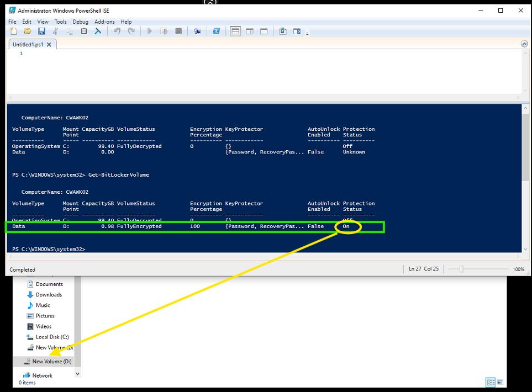This screenshot has height=392, width=532.
Task: Show Command Window toolbar icon
Action: 283,31
